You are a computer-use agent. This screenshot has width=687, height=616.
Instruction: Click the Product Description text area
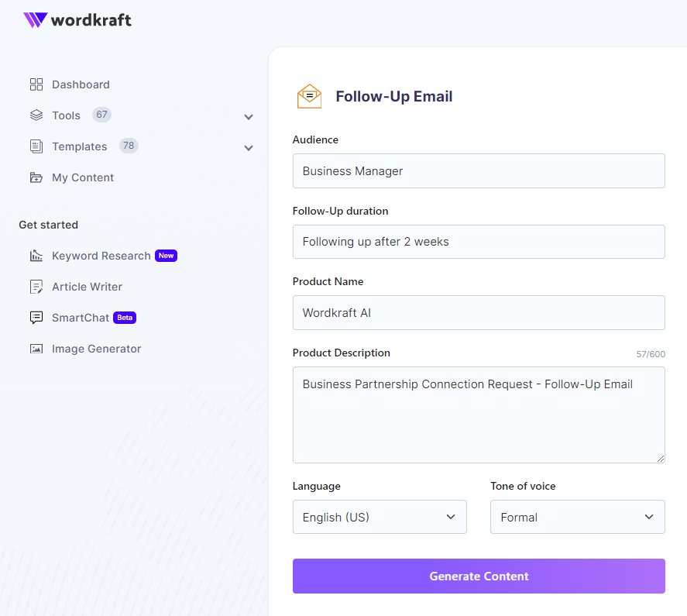coord(479,415)
